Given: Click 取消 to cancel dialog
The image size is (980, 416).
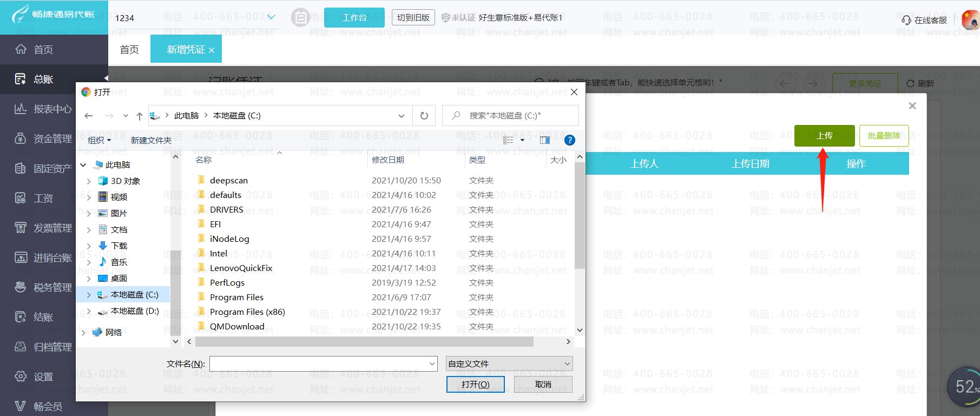Looking at the screenshot, I should 543,385.
